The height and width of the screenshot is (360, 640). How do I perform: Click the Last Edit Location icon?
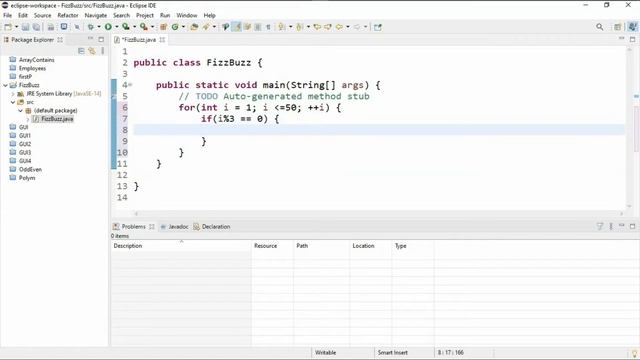tap(317, 27)
